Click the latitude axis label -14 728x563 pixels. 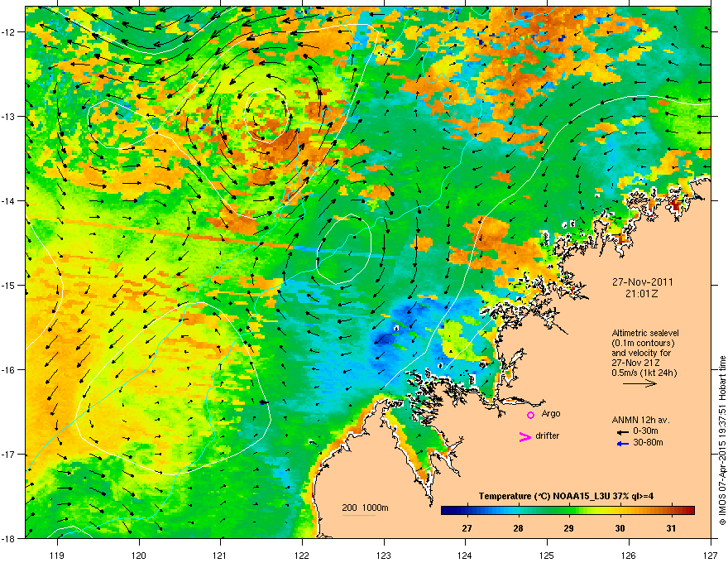tap(10, 200)
